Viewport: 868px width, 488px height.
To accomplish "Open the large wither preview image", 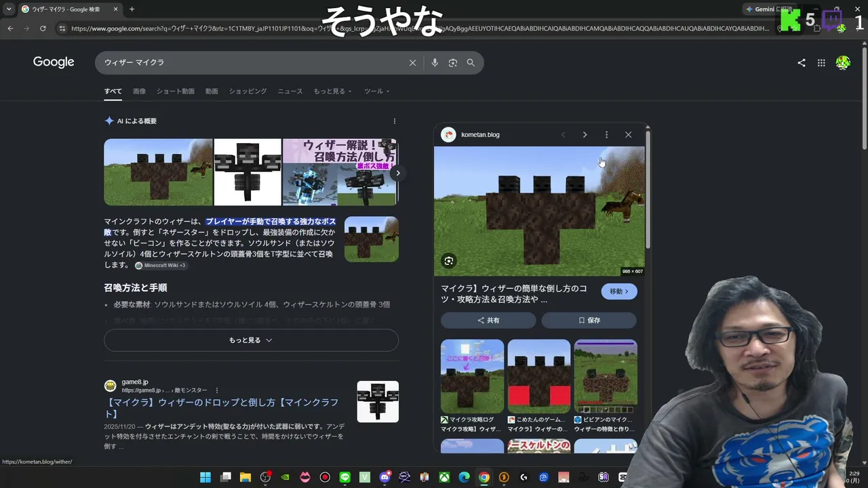I will (x=540, y=211).
